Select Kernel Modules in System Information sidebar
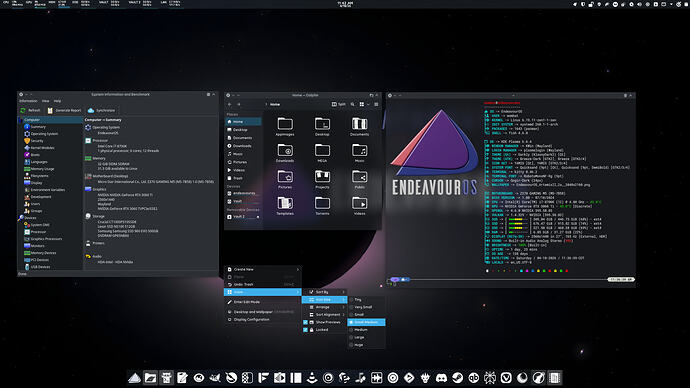690x388 pixels. (42, 148)
